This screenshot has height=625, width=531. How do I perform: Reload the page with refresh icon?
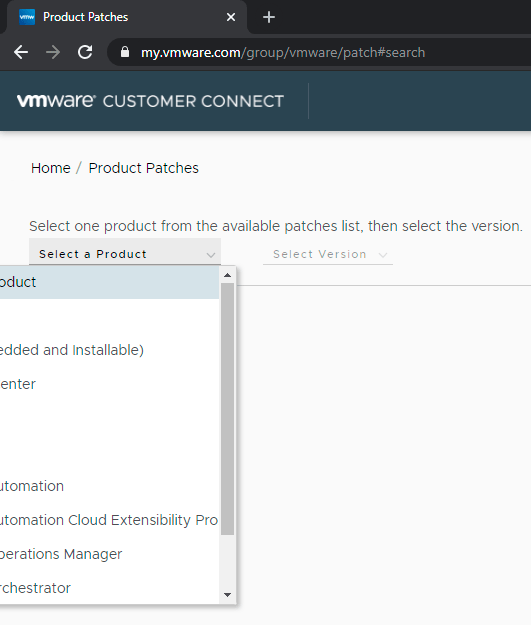[85, 52]
